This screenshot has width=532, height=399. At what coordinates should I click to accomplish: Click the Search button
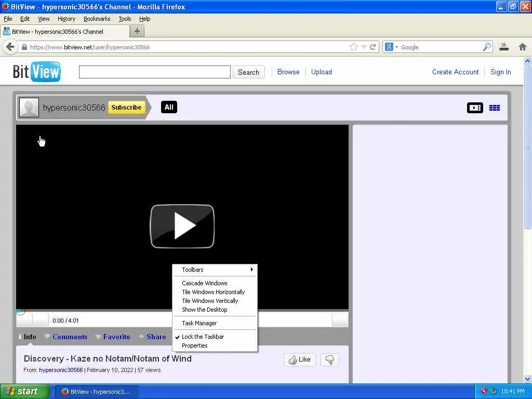click(x=248, y=72)
